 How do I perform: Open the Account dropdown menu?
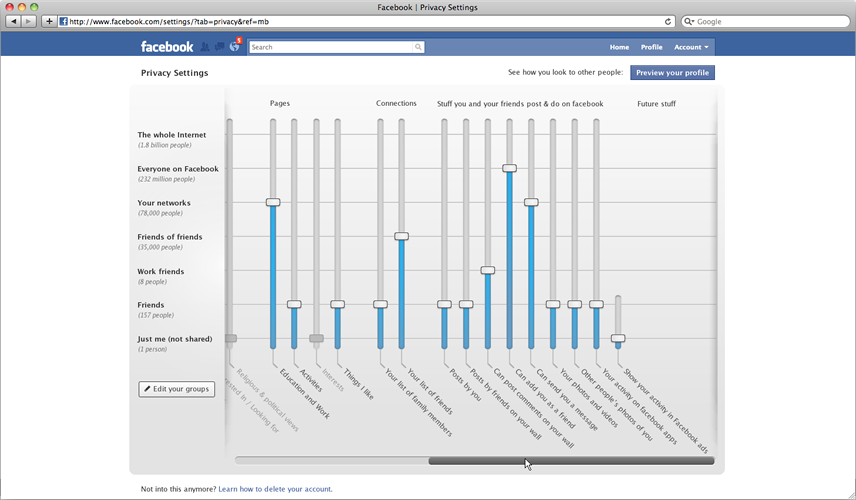(x=691, y=47)
